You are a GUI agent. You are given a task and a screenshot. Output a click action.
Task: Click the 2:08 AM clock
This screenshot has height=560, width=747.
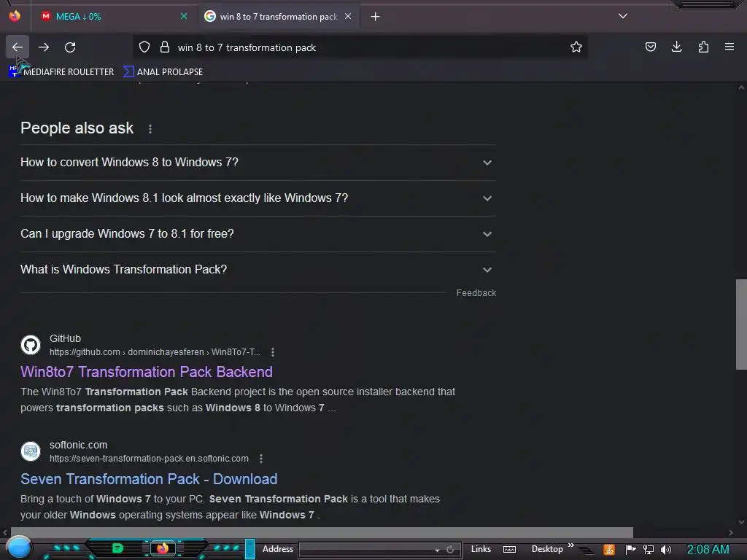click(x=708, y=550)
